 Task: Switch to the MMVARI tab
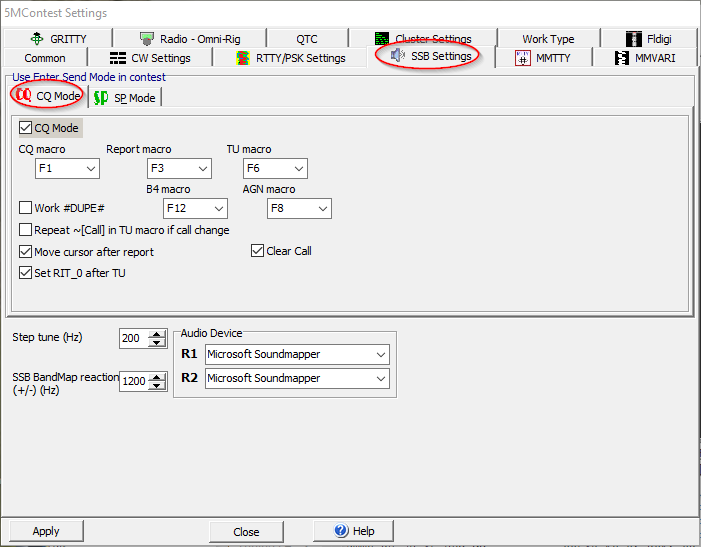(x=646, y=58)
